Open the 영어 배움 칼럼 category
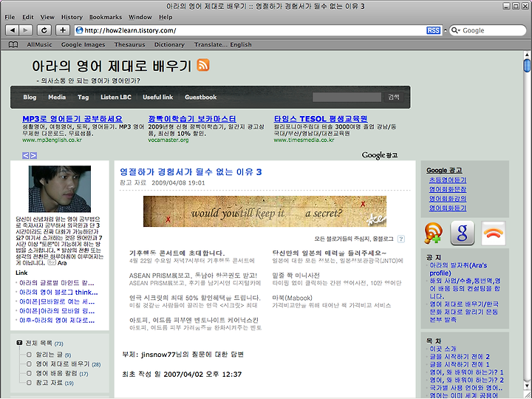 coord(57,374)
